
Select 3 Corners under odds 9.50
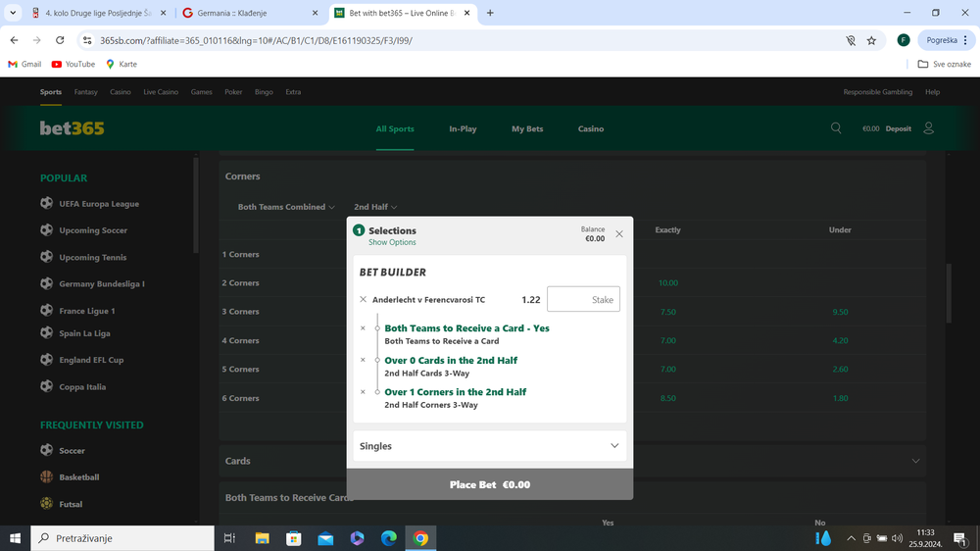click(x=840, y=312)
